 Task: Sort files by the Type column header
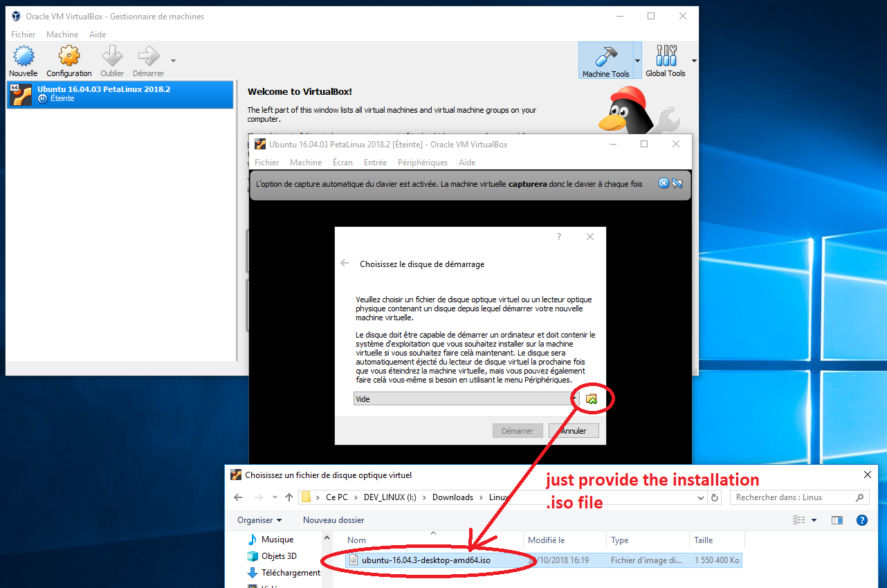(648, 540)
